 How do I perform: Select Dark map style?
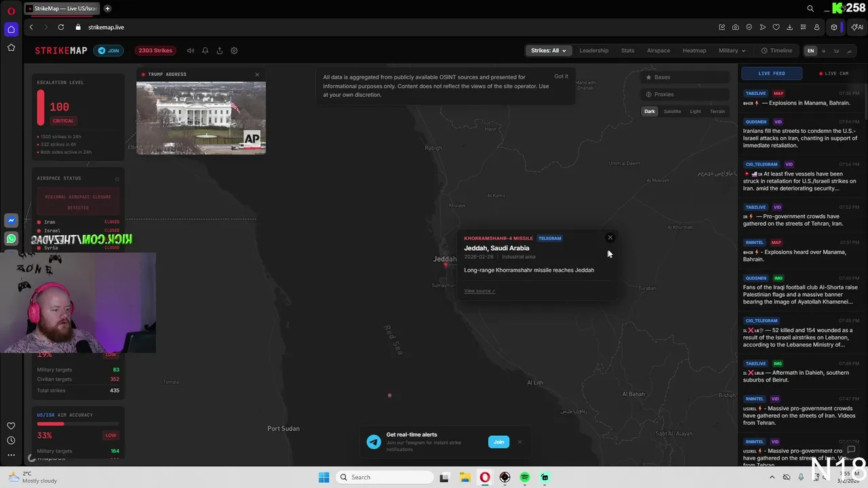(x=650, y=111)
